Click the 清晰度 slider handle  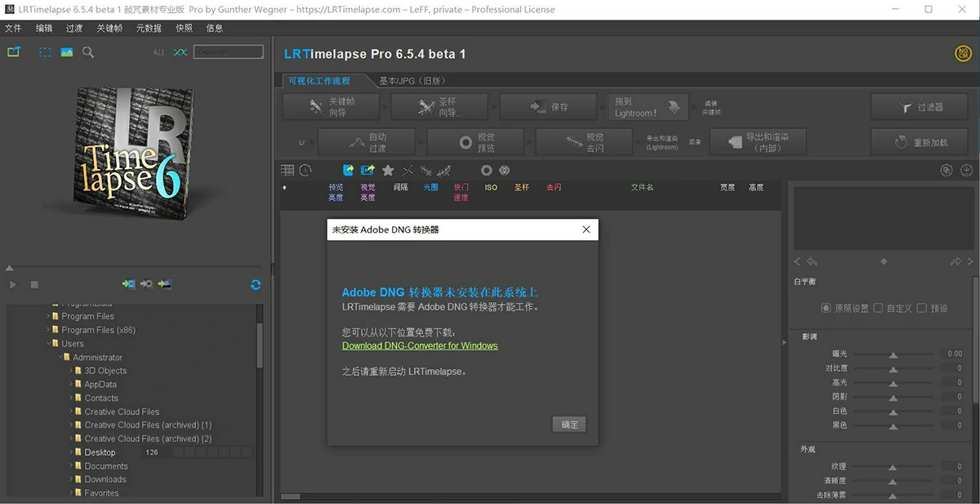pos(893,482)
